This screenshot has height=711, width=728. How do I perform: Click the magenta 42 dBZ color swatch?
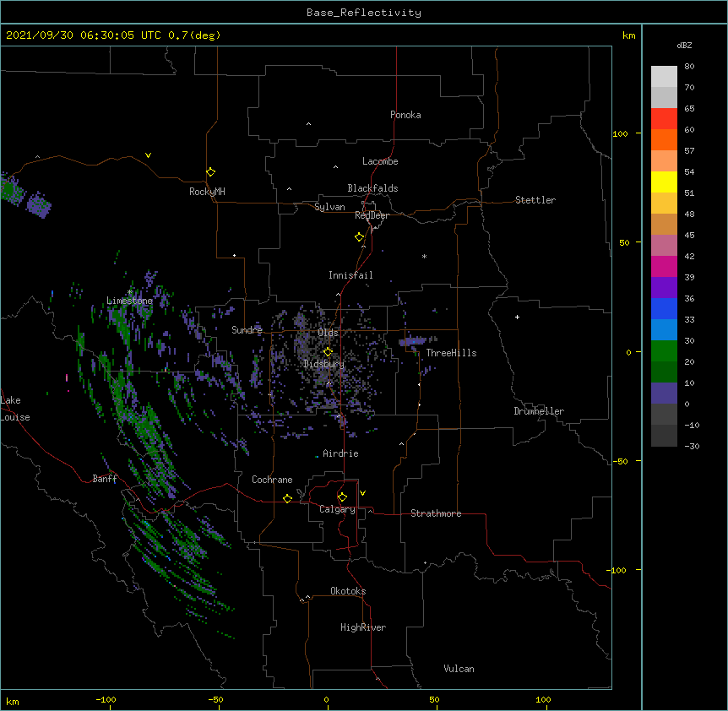tap(664, 266)
